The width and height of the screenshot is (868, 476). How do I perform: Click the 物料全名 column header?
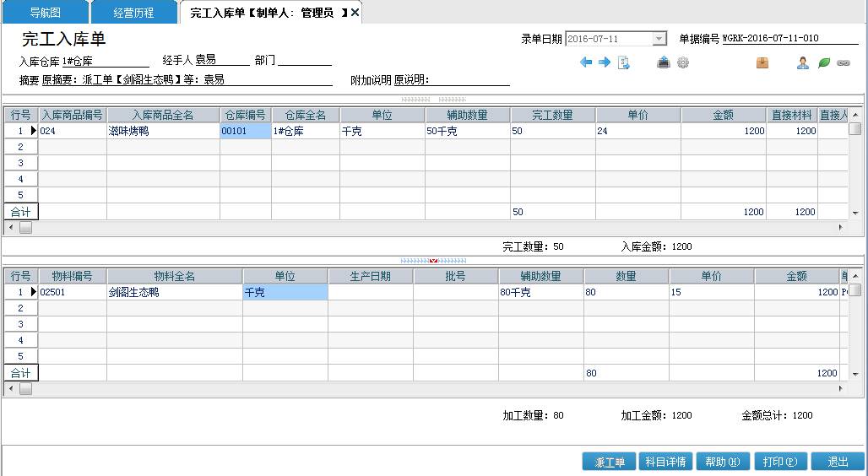pyautogui.click(x=175, y=276)
